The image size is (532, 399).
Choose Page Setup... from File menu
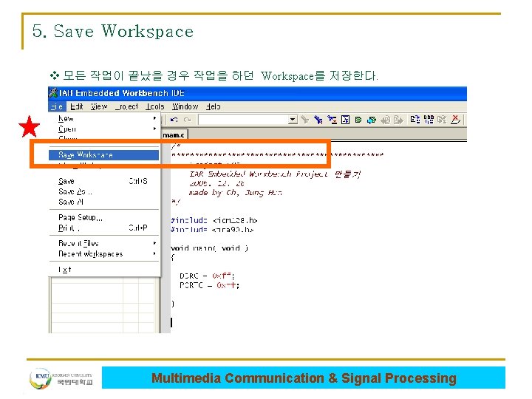(x=104, y=217)
